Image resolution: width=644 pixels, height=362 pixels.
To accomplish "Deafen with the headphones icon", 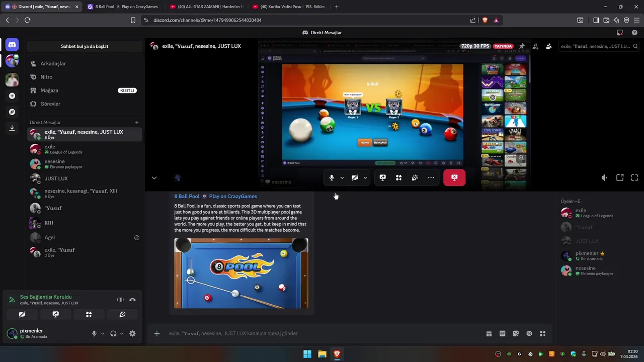I will click(113, 333).
